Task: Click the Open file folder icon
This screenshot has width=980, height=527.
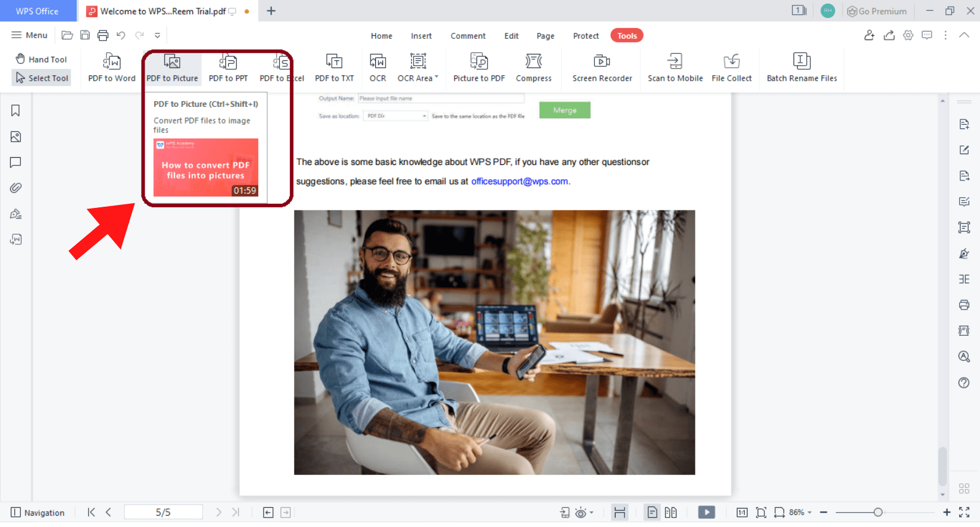Action: point(68,35)
